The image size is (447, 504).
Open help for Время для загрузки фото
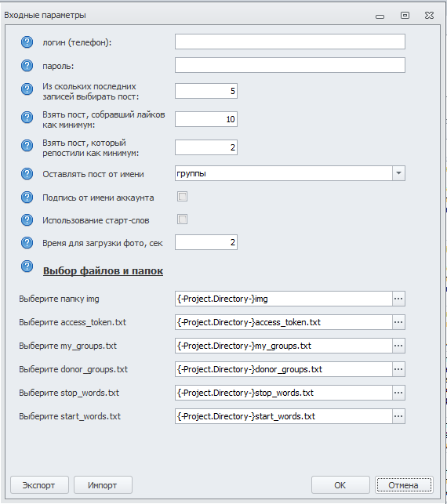coord(27,243)
